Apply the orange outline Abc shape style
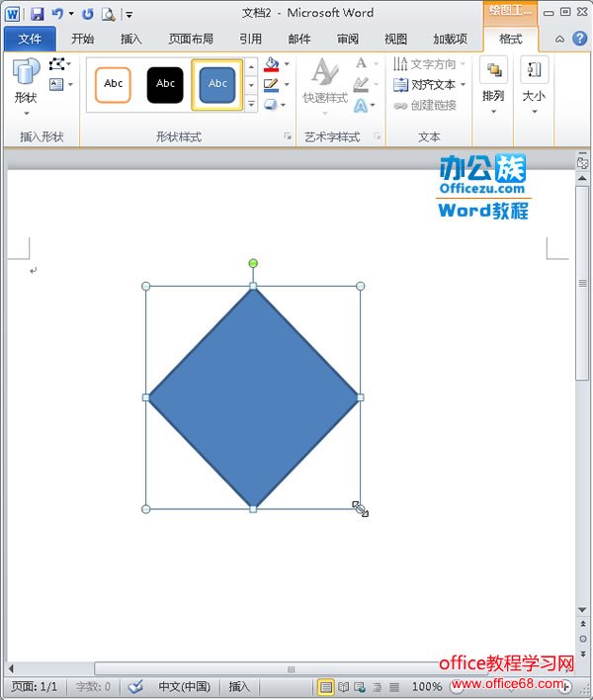The image size is (593, 700). pyautogui.click(x=113, y=85)
